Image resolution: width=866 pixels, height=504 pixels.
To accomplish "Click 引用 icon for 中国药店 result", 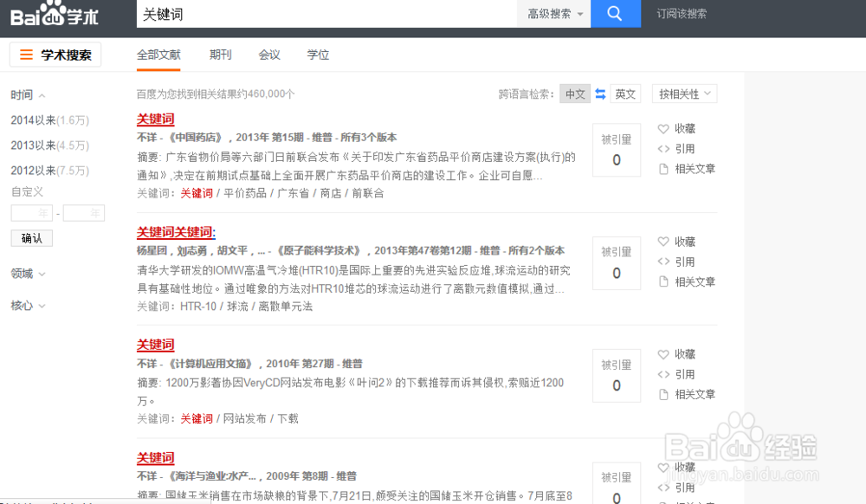I will (x=663, y=149).
